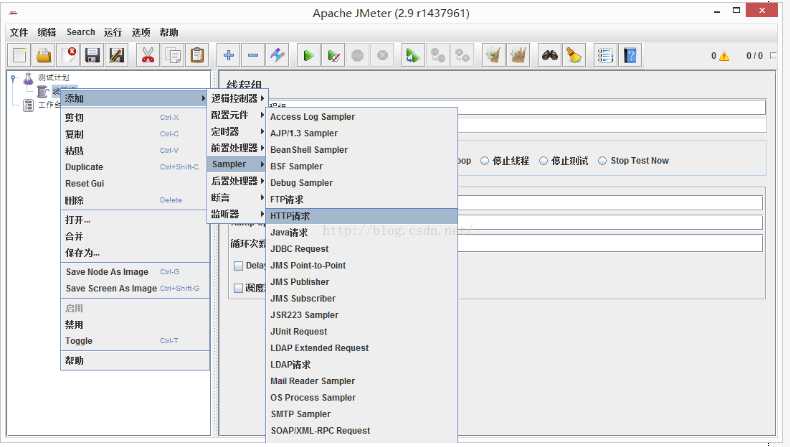790x447 pixels.
Task: Tick the 调度器 checkbox
Action: (x=238, y=288)
